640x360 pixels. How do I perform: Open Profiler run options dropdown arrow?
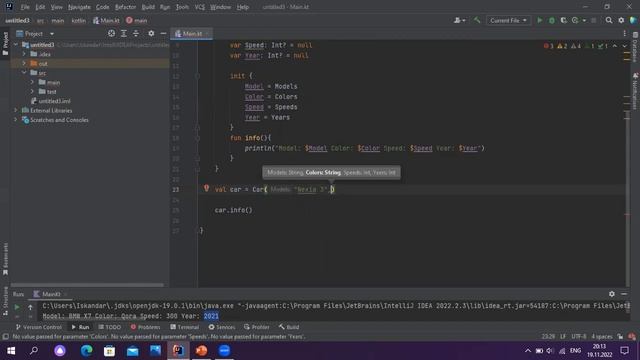[x=584, y=20]
